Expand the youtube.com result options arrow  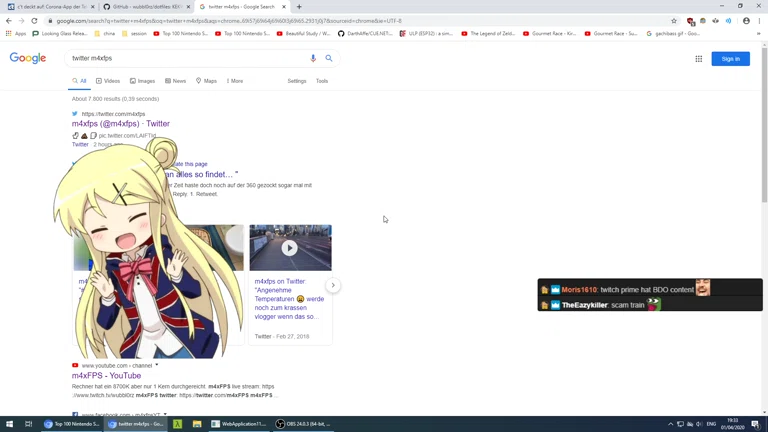pyautogui.click(x=157, y=365)
